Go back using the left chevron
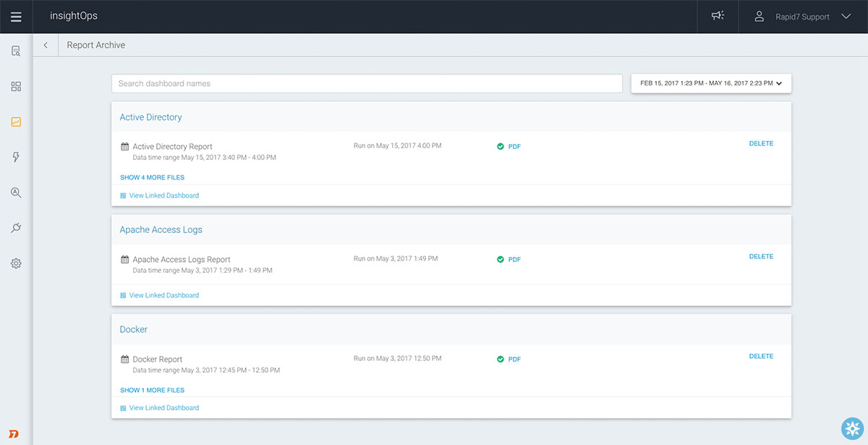Viewport: 868px width, 445px height. (x=46, y=45)
